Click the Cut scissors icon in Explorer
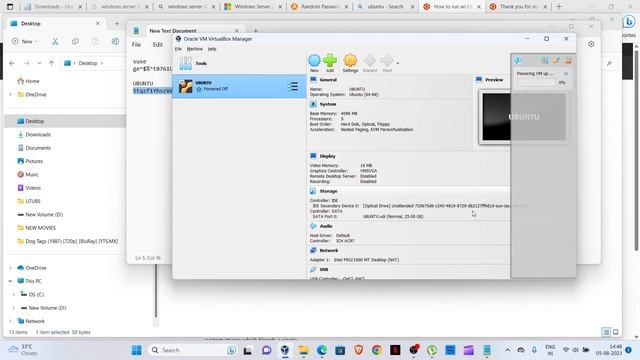This screenshot has width=640, height=360. tap(55, 41)
